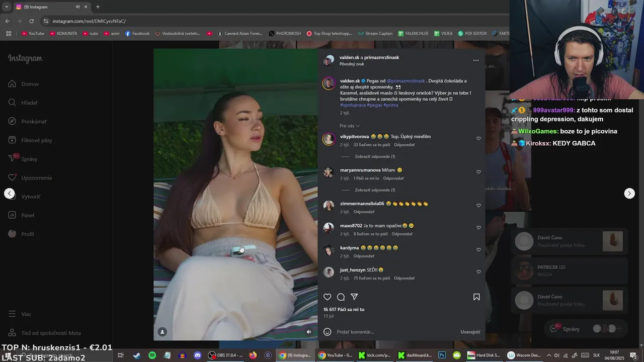The height and width of the screenshot is (362, 644).
Task: Like maxo8702's comment
Action: click(x=478, y=228)
